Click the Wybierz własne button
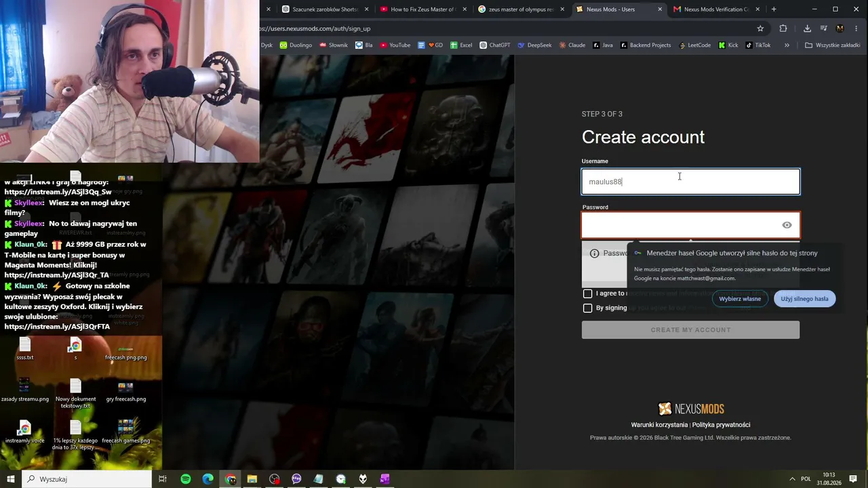Viewport: 868px width, 488px height. (x=740, y=299)
